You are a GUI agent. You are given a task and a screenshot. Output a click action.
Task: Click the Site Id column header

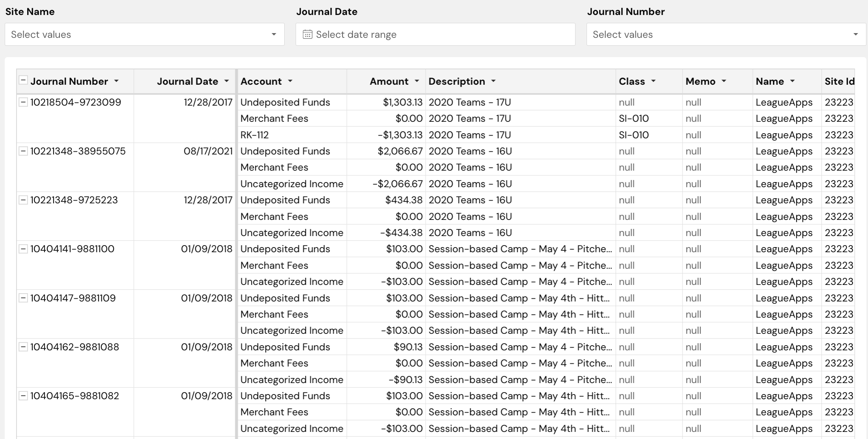pos(839,81)
